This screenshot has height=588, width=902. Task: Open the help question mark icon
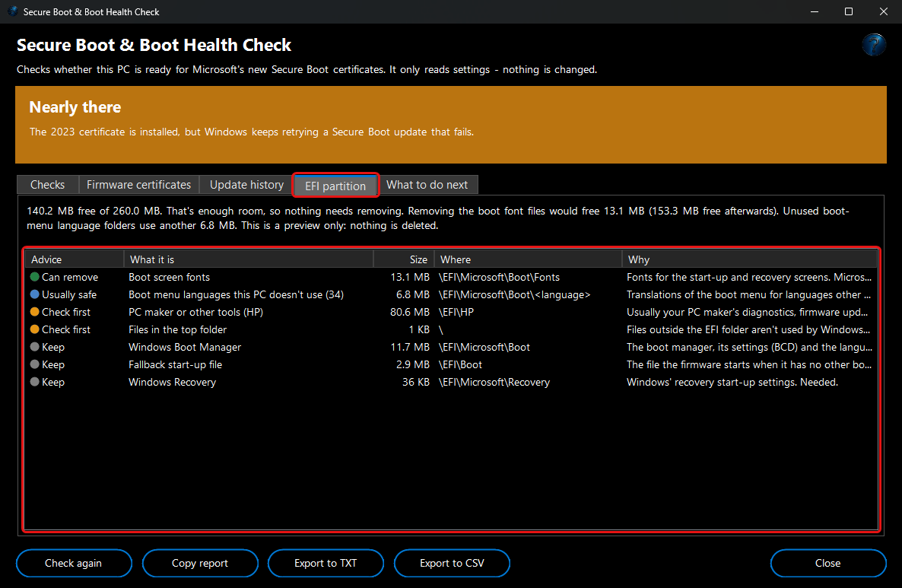coord(873,45)
